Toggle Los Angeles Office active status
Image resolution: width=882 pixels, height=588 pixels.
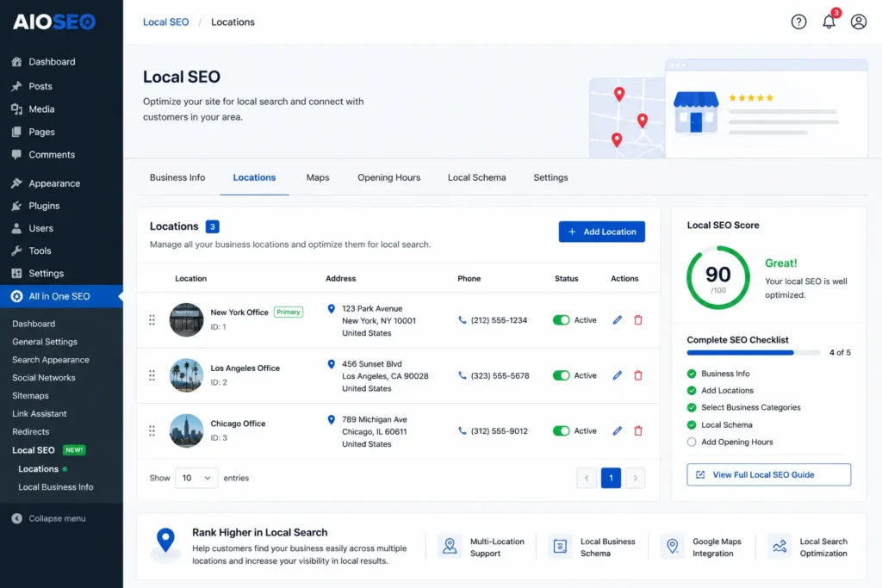click(561, 375)
